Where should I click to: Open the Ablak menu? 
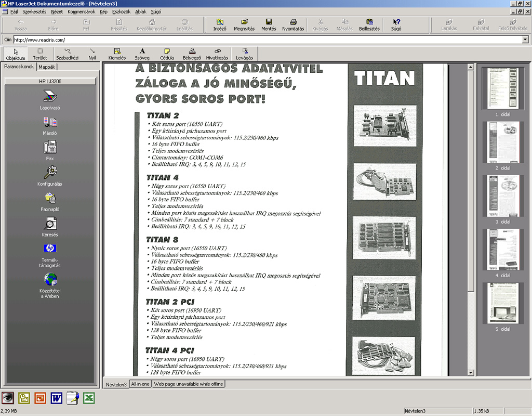[x=141, y=11]
